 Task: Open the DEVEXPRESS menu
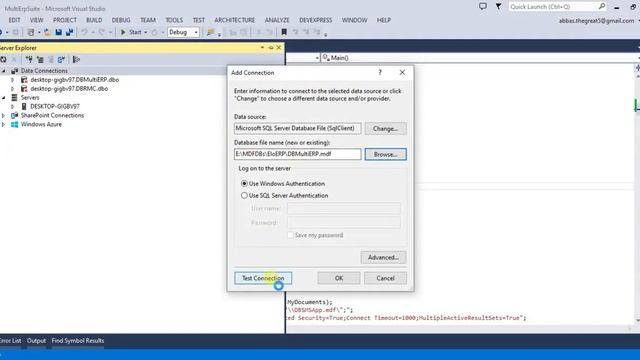(x=316, y=20)
